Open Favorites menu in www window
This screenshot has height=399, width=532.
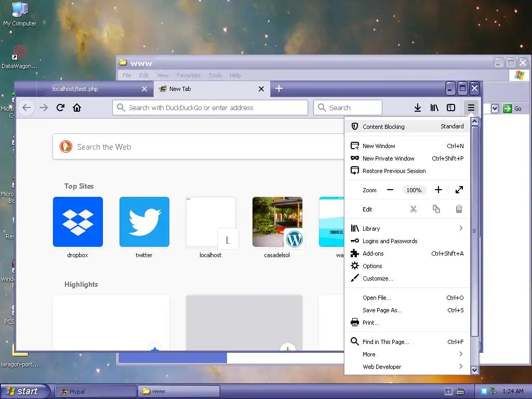(x=188, y=75)
